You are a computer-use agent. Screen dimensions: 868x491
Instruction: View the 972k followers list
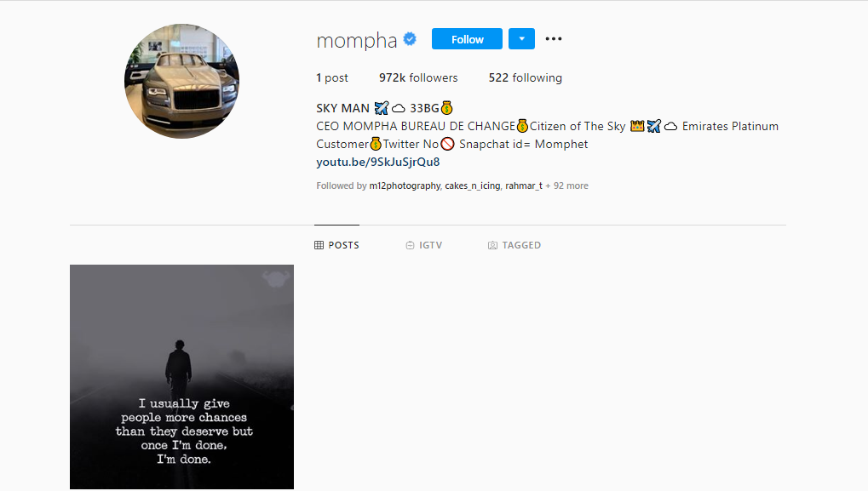pyautogui.click(x=418, y=78)
